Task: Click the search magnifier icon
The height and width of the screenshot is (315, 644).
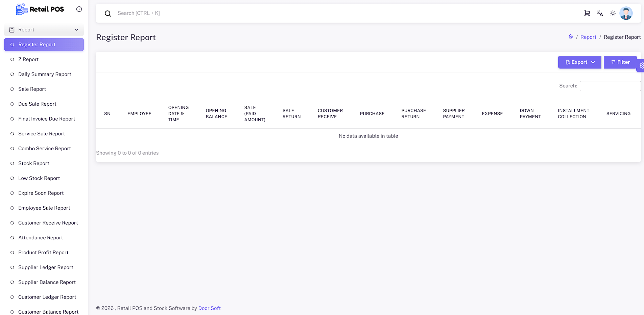Action: pyautogui.click(x=108, y=14)
